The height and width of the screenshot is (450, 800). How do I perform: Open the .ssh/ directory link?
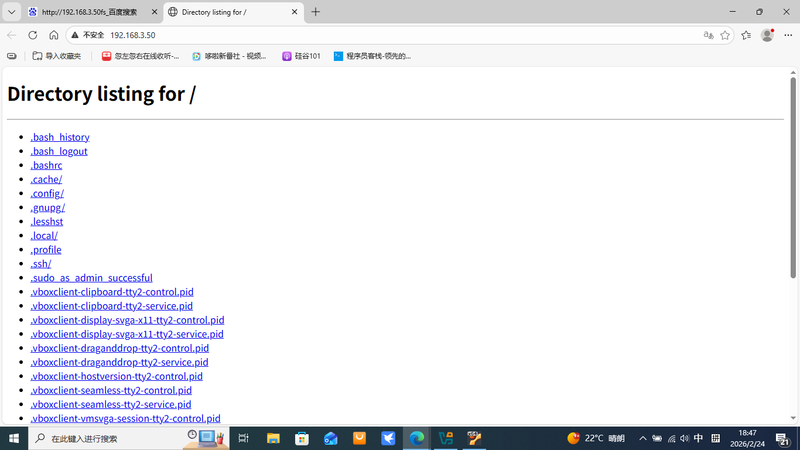41,264
